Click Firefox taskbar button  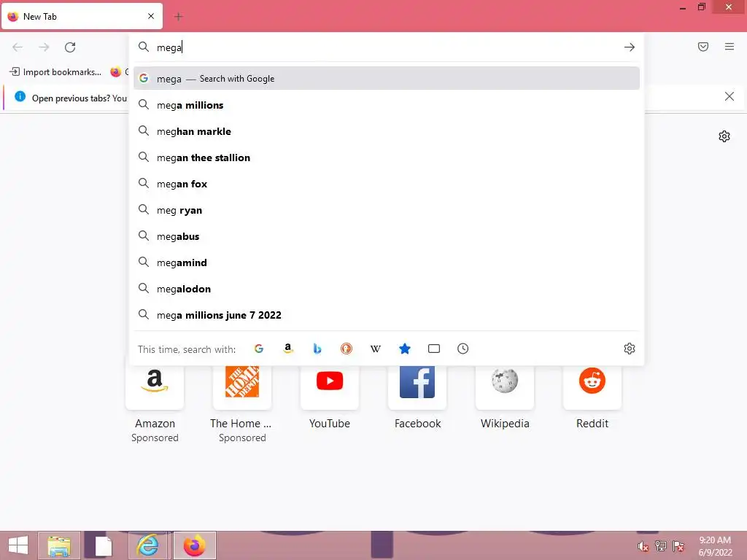(194, 545)
